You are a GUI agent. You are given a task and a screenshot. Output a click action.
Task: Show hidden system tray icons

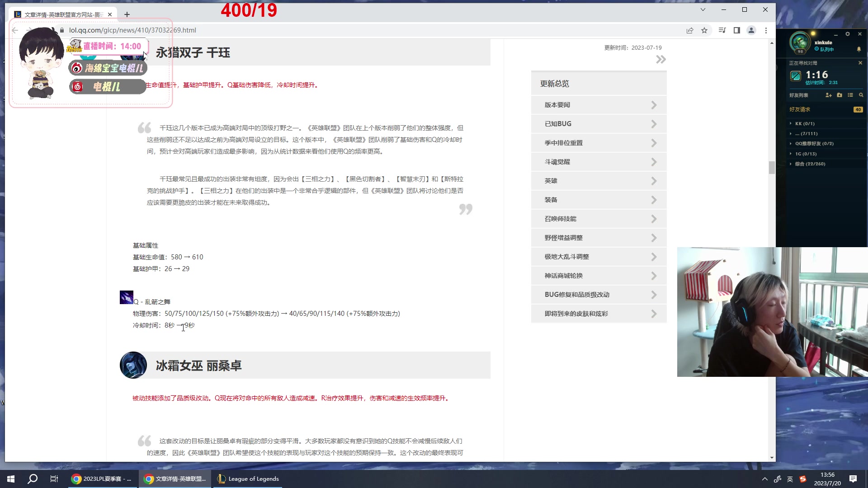(764, 479)
